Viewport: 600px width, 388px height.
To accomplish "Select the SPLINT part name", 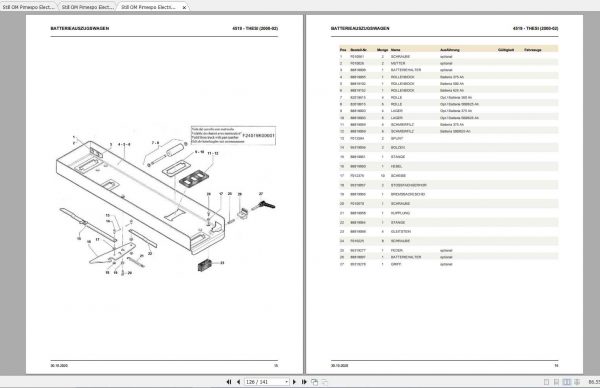I will tap(397, 138).
